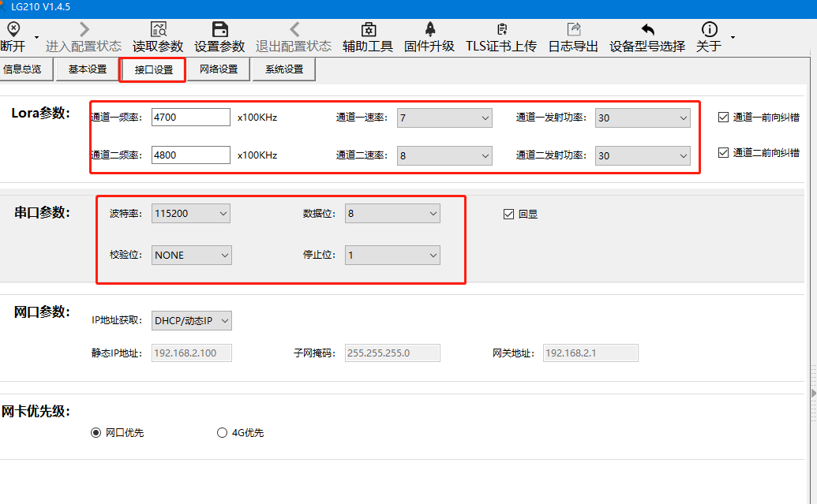Open the 通道一速率 dropdown

pos(444,118)
